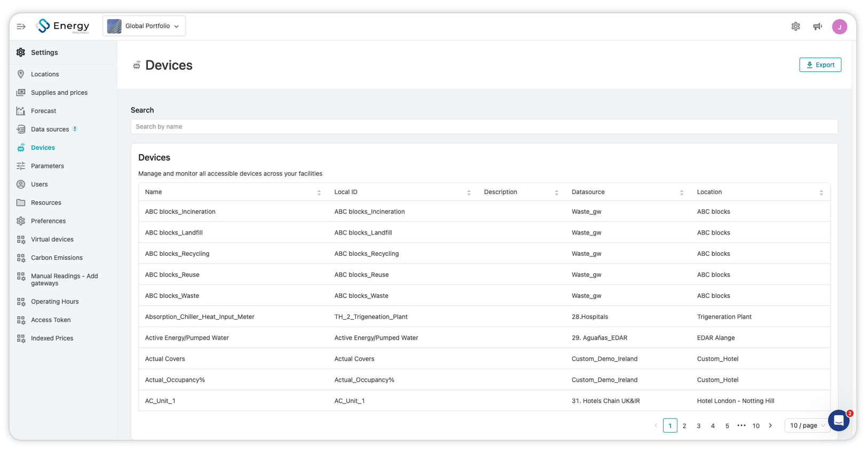The height and width of the screenshot is (452, 868).
Task: Export the devices list
Action: 820,64
